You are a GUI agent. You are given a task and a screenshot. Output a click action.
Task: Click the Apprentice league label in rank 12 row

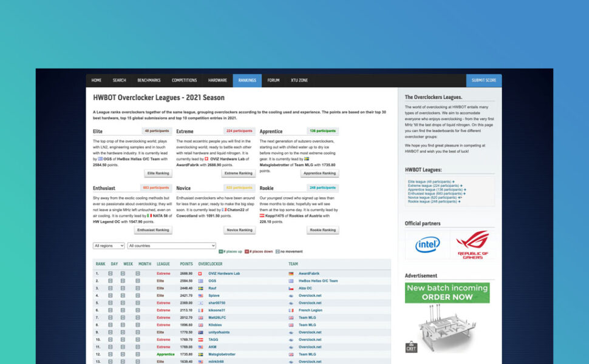tap(166, 354)
